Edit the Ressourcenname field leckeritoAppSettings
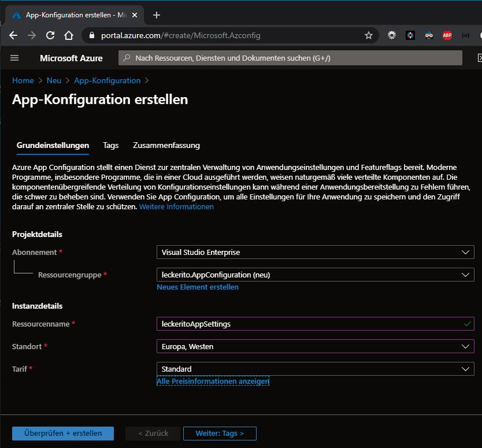 [316, 324]
